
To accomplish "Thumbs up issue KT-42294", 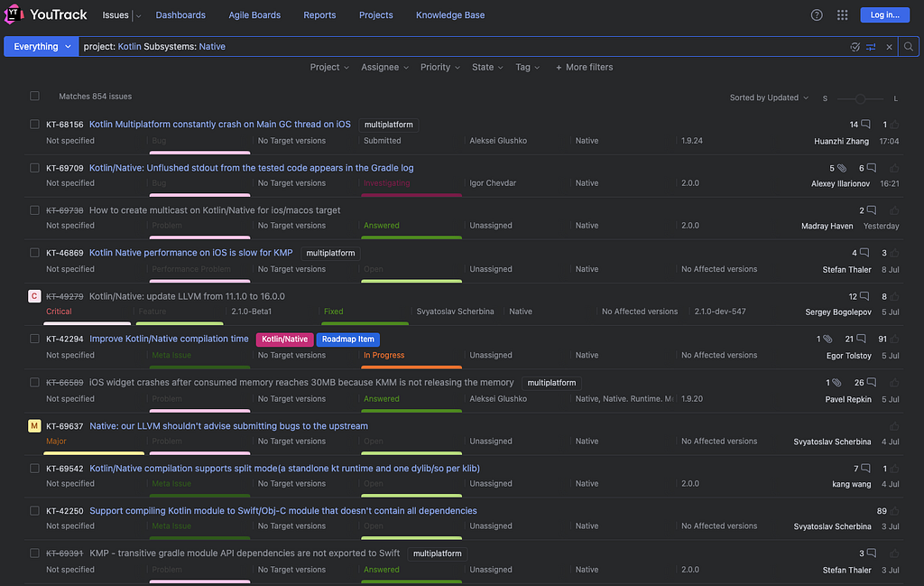I will 894,339.
